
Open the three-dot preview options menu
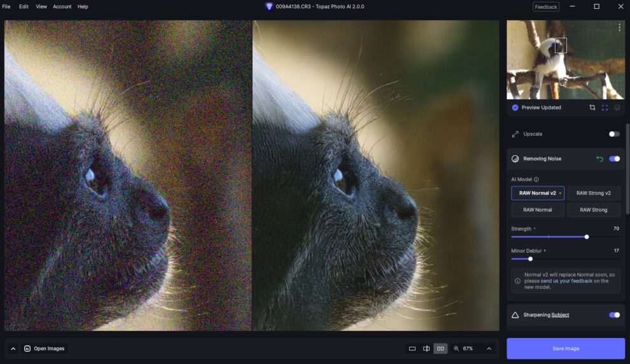pos(619,27)
